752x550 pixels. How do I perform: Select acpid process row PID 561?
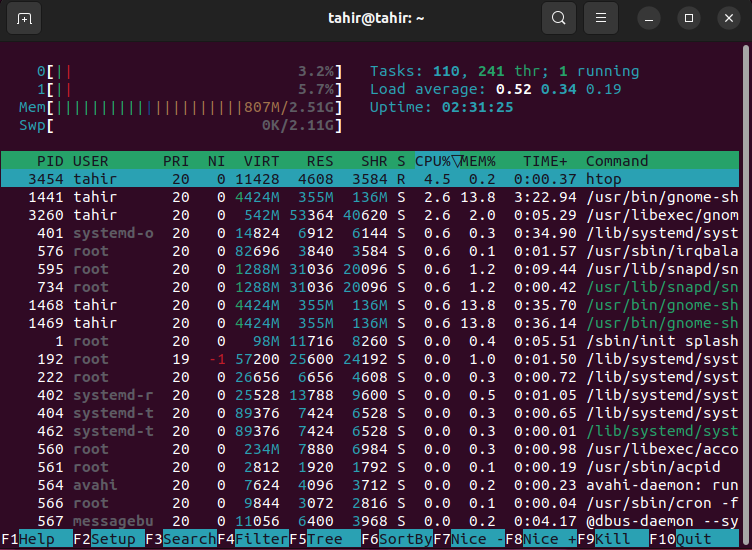pos(370,467)
